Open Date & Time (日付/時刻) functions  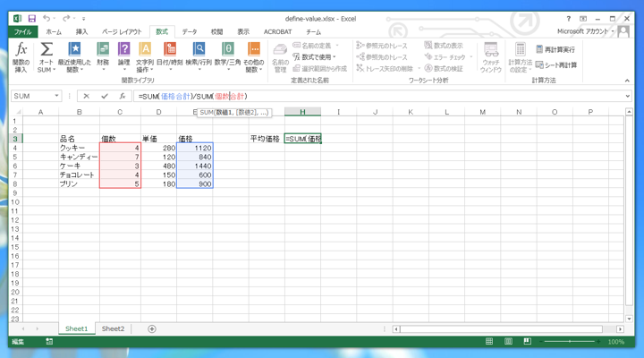[170, 56]
